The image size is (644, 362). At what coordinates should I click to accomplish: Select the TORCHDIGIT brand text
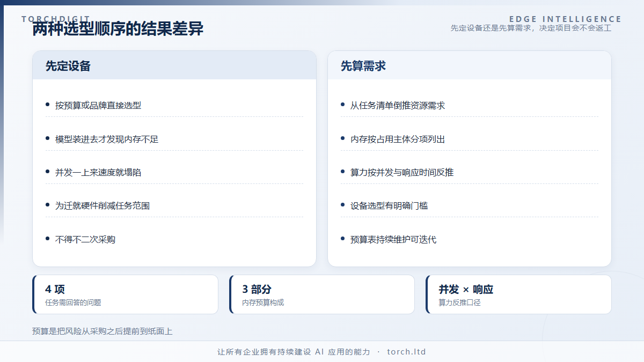pyautogui.click(x=56, y=19)
